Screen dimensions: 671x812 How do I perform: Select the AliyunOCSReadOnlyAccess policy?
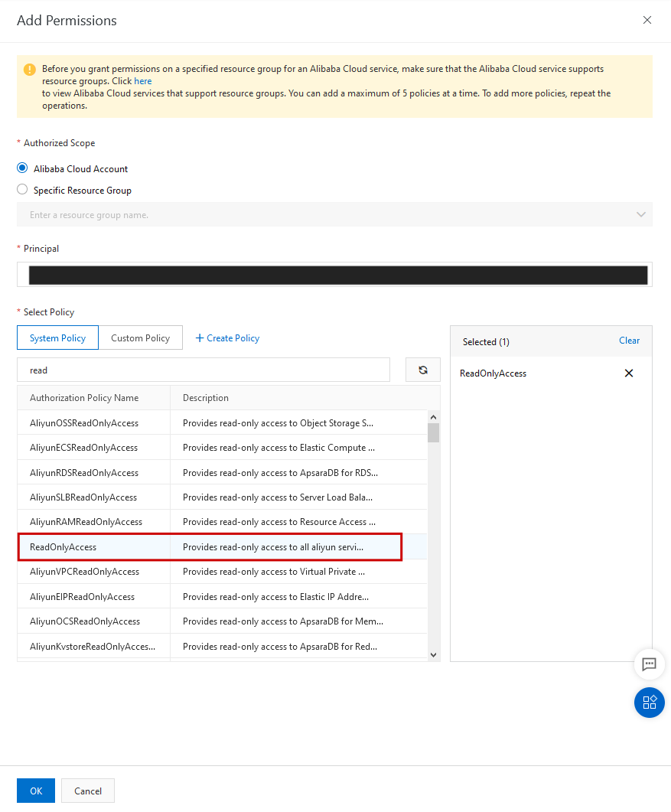point(85,621)
